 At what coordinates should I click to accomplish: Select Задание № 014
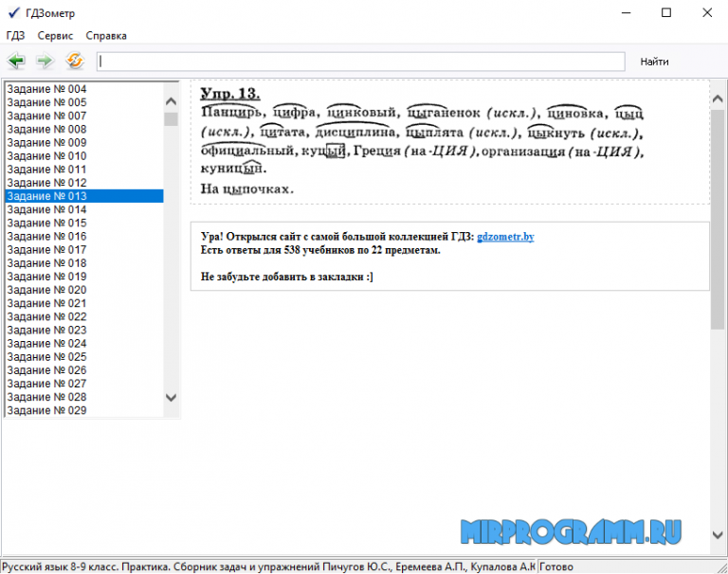[84, 209]
